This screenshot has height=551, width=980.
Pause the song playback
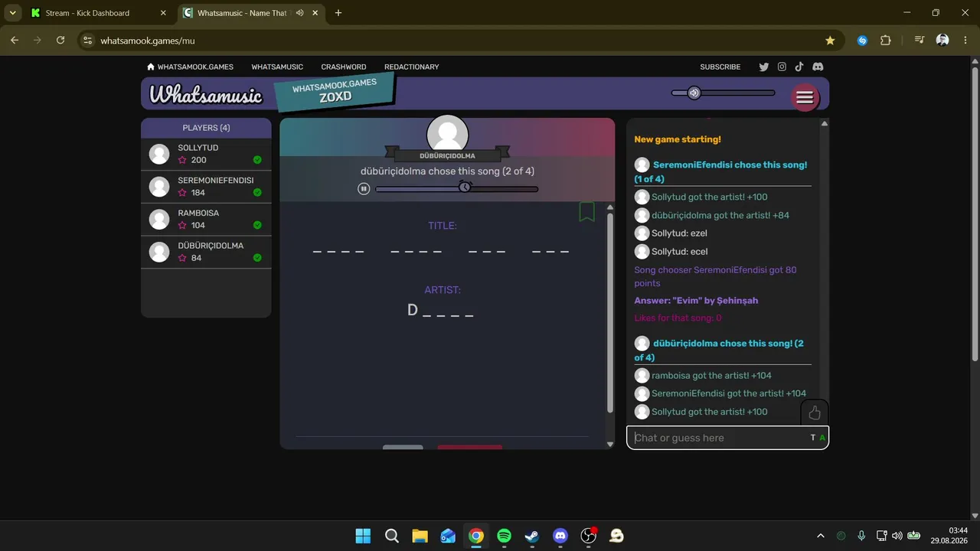click(364, 189)
